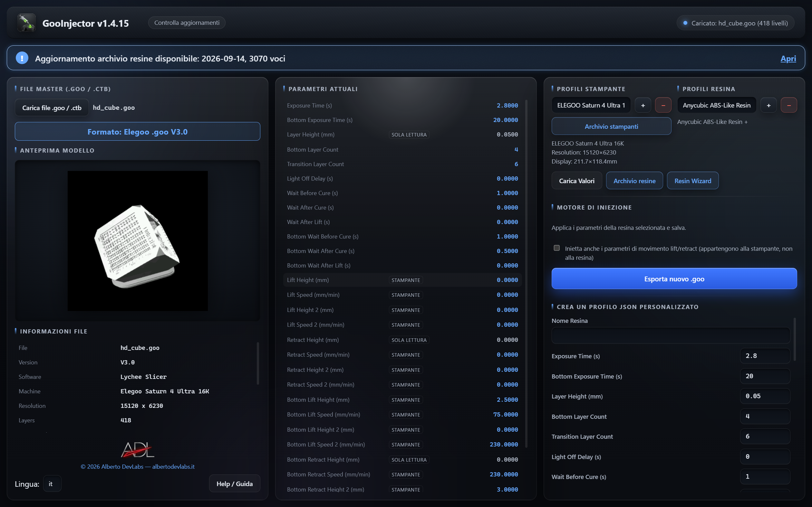This screenshot has width=812, height=507.
Task: Click the blue info alert icon
Action: point(22,58)
